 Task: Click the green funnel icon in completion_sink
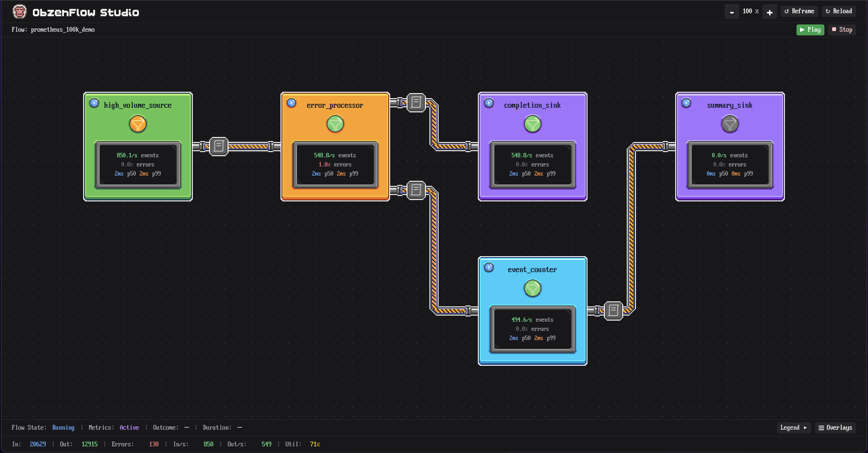tap(532, 124)
